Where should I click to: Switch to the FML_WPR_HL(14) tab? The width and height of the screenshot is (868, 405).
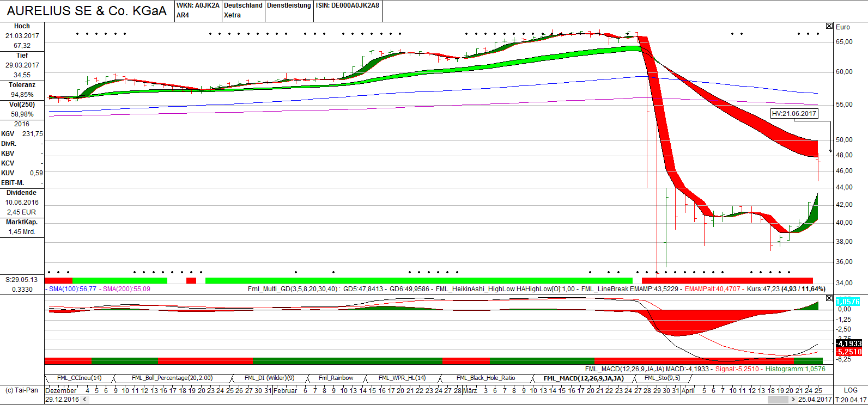(402, 378)
